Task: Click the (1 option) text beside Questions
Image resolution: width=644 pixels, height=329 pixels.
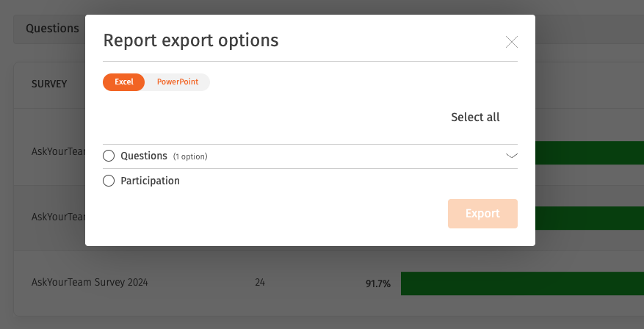Action: pyautogui.click(x=190, y=156)
